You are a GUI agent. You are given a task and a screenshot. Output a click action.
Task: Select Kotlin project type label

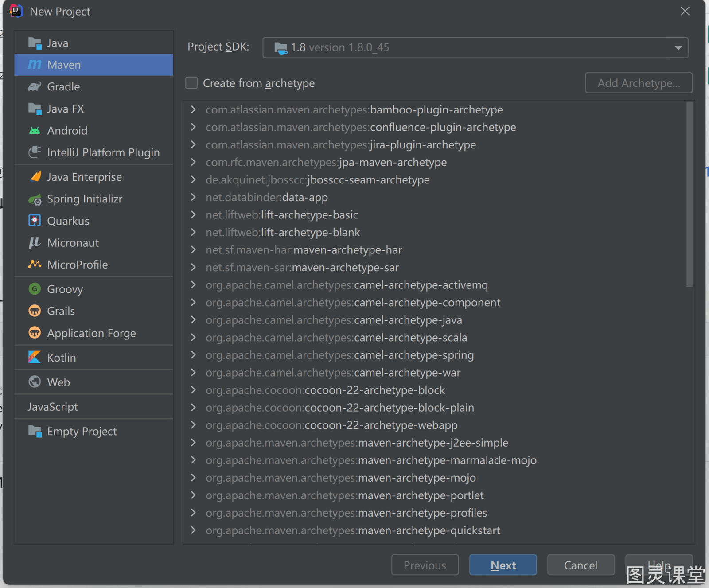point(62,358)
